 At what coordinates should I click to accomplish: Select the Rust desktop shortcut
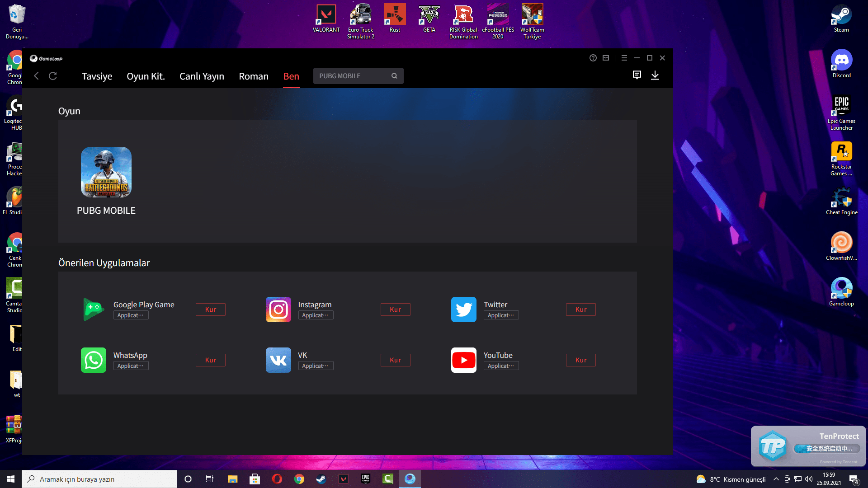(x=395, y=19)
